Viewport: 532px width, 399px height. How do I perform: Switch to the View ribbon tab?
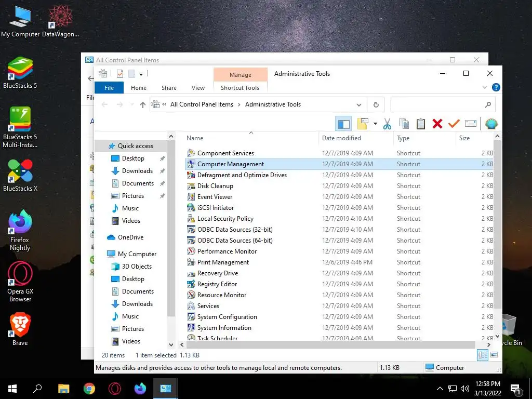pyautogui.click(x=198, y=88)
